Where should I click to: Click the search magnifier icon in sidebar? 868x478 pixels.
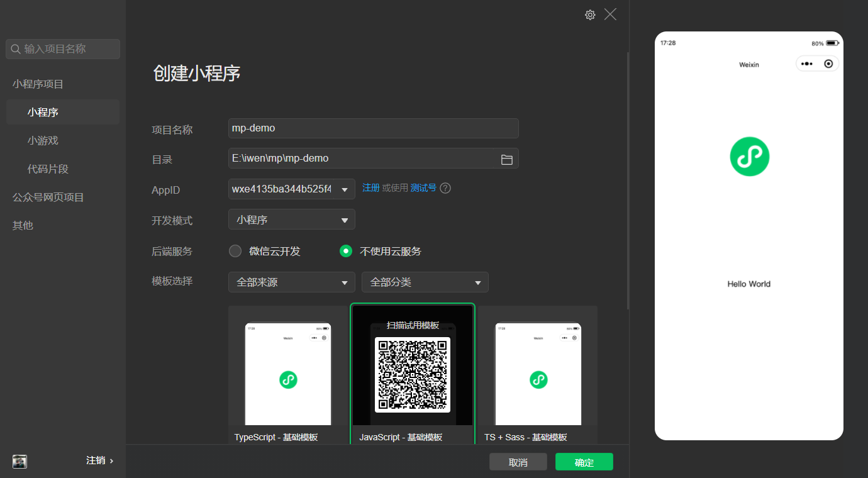point(16,49)
